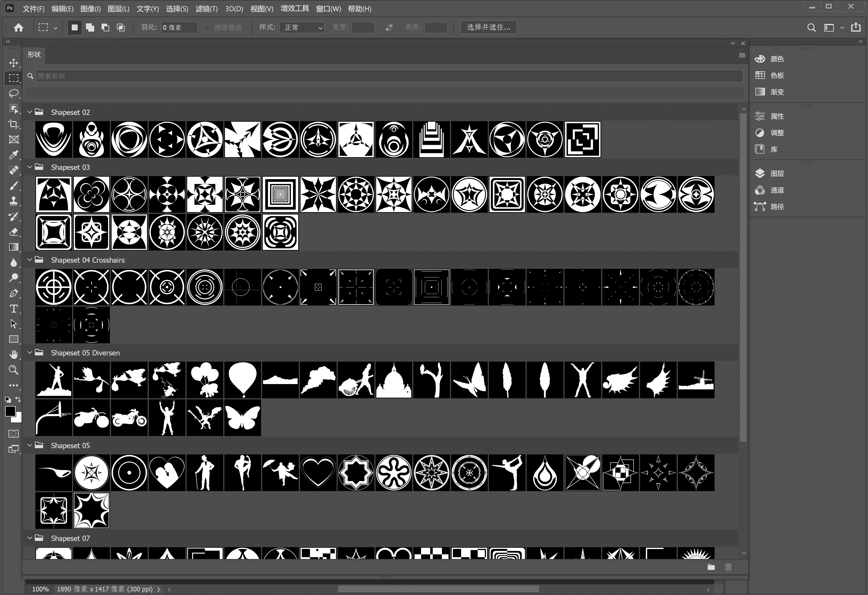Image resolution: width=868 pixels, height=595 pixels.
Task: Open the Style dropdown
Action: tap(302, 27)
